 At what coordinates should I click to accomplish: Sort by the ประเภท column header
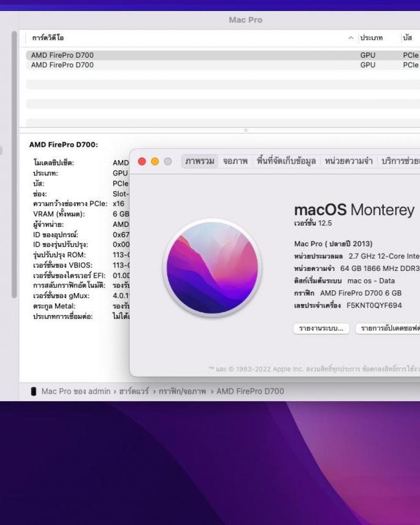(371, 38)
